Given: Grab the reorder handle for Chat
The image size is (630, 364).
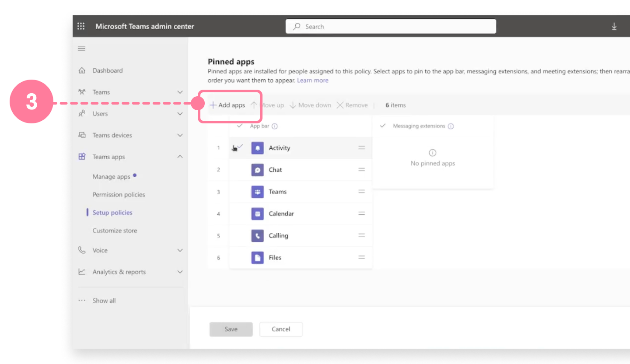Looking at the screenshot, I should point(362,170).
